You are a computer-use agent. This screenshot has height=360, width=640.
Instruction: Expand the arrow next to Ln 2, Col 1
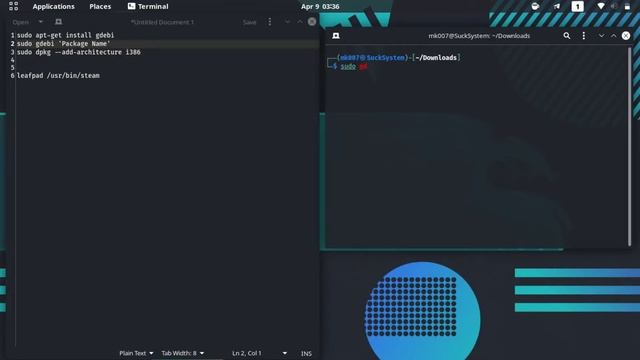(x=284, y=353)
